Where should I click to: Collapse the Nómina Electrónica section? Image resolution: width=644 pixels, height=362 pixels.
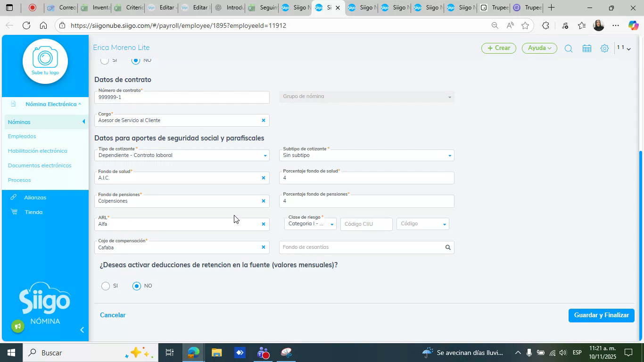pos(53,104)
